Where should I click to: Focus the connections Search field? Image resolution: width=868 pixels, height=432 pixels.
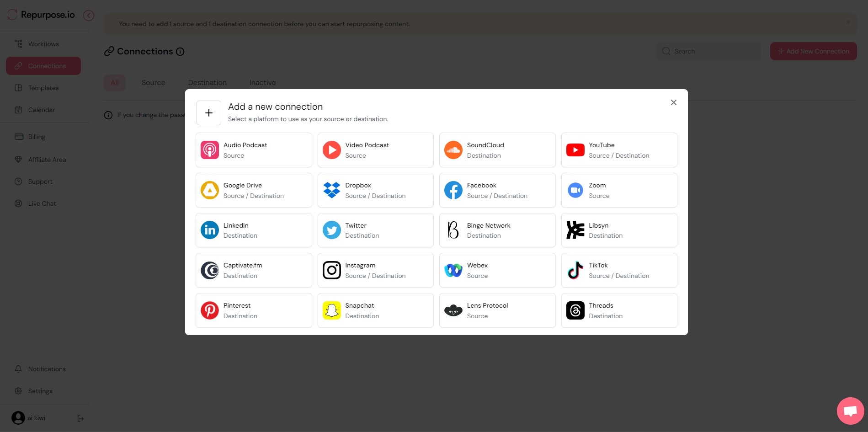click(709, 51)
